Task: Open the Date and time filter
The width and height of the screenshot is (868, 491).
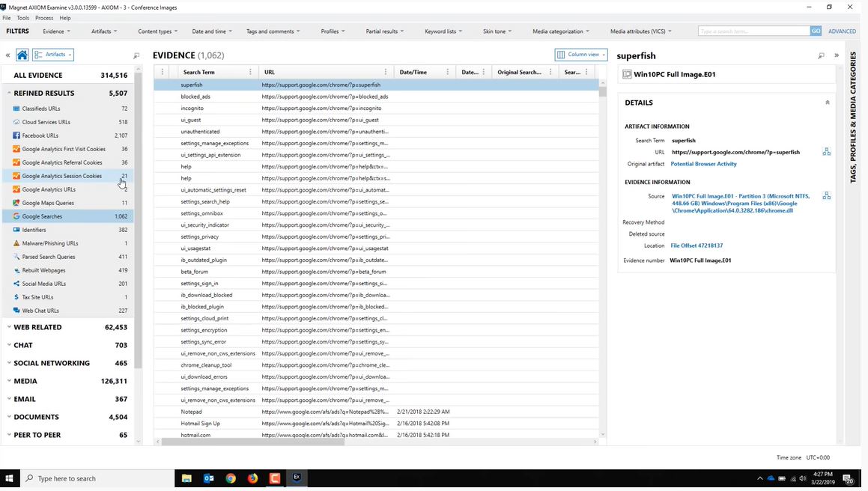Action: pos(212,31)
